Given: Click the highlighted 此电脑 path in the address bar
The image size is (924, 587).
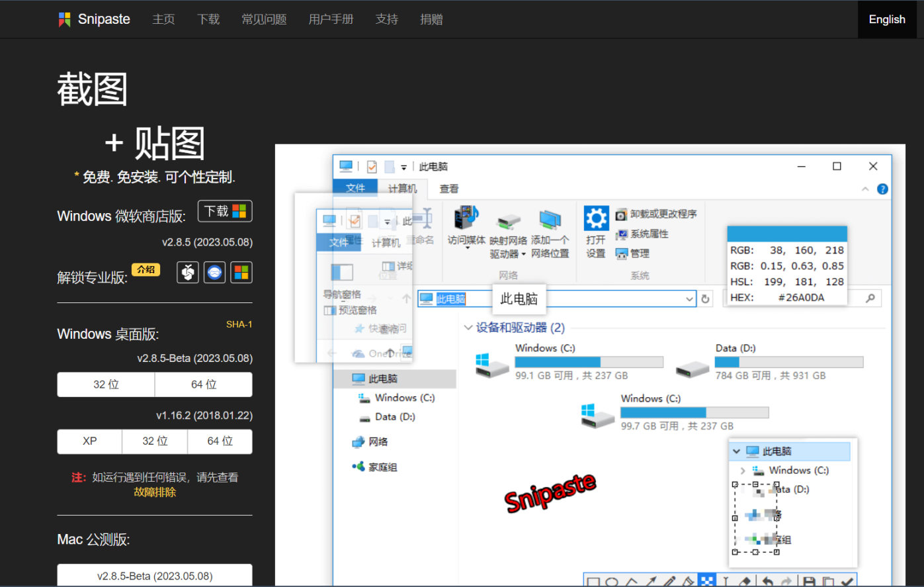Looking at the screenshot, I should (451, 299).
